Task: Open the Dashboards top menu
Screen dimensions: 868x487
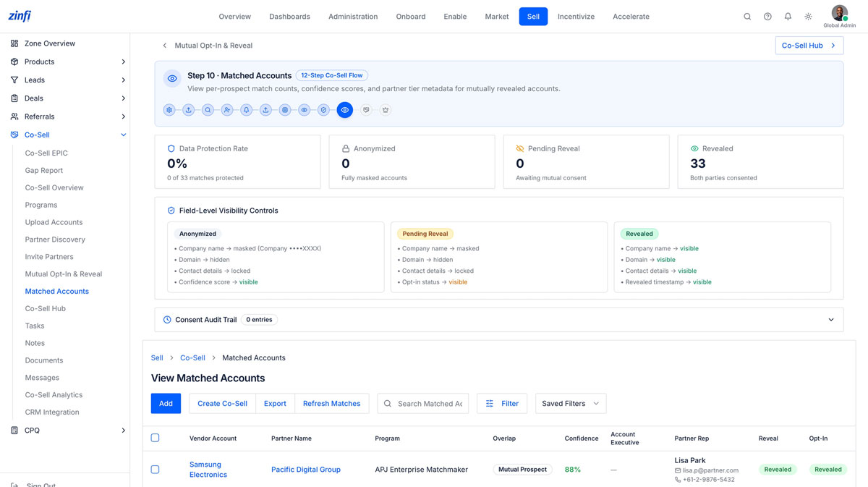Action: click(289, 17)
